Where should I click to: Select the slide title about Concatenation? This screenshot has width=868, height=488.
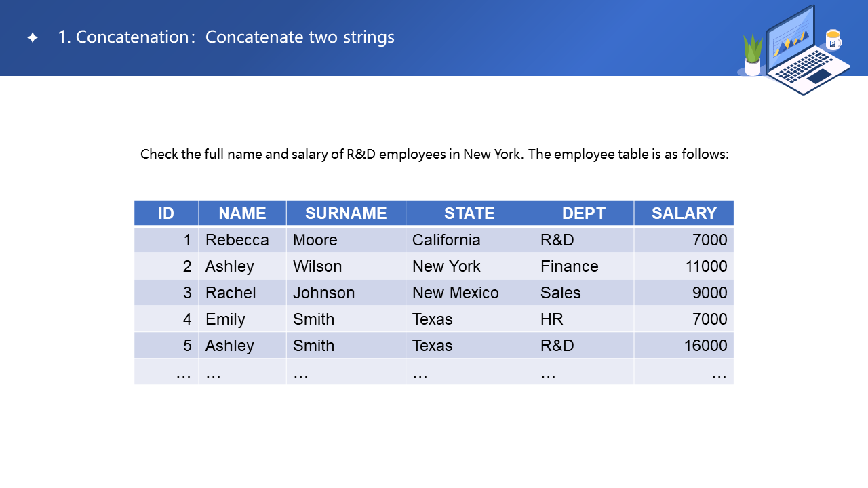point(226,37)
